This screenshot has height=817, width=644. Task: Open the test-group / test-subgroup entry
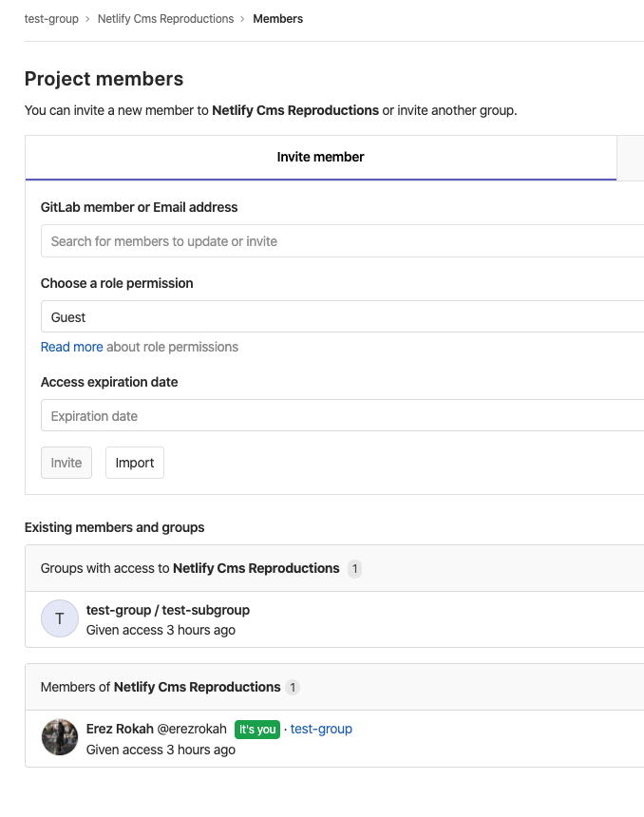[x=168, y=610]
